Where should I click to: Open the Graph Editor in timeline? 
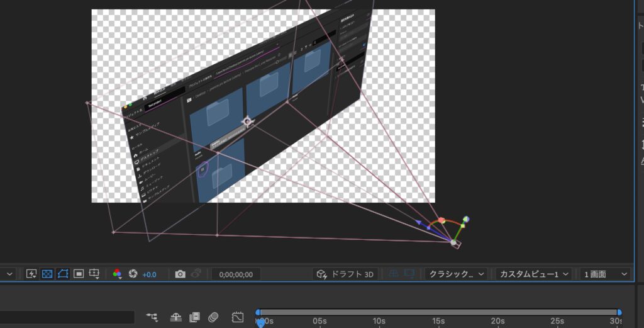point(237,317)
